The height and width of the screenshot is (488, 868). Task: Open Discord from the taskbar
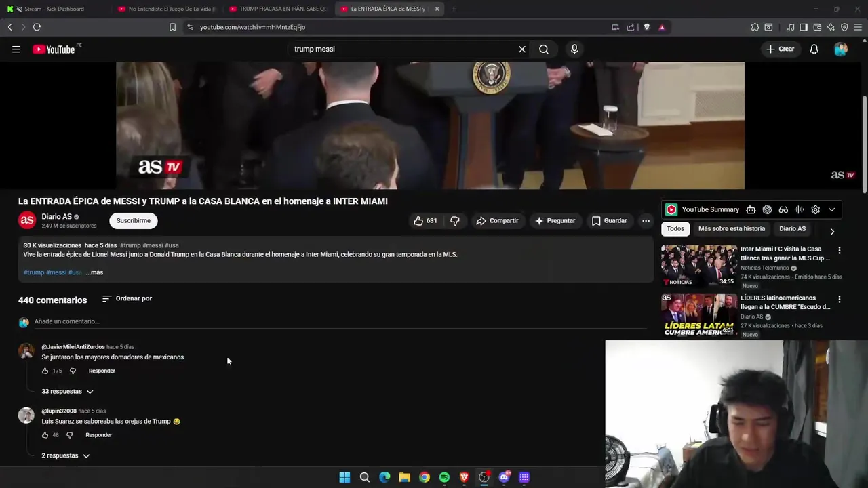coord(504,477)
